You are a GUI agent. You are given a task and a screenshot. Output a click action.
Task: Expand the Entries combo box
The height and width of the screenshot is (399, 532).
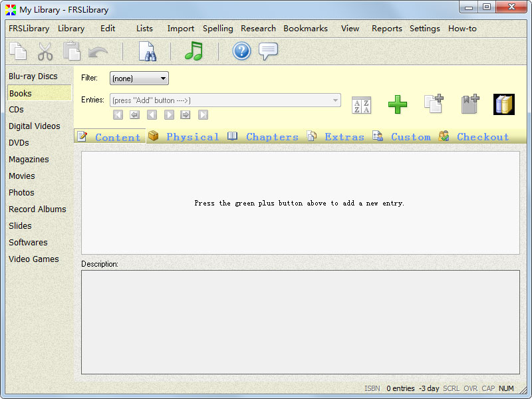(335, 100)
